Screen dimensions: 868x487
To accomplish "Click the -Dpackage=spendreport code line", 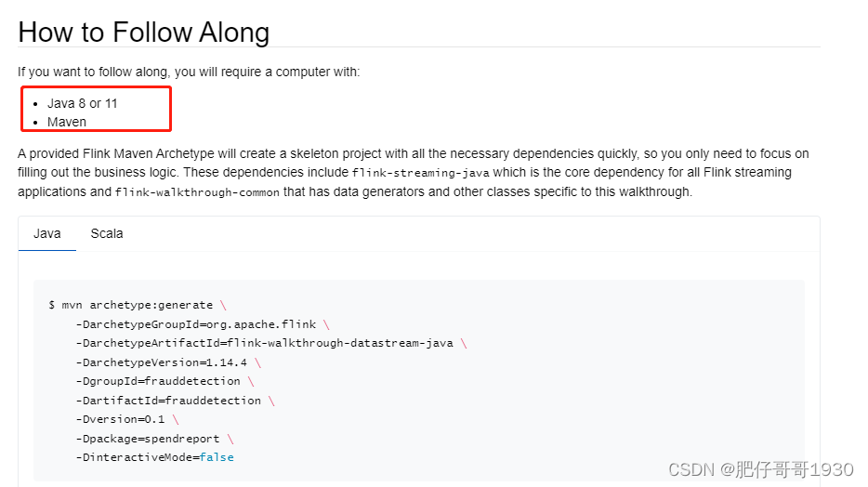I will tap(148, 439).
